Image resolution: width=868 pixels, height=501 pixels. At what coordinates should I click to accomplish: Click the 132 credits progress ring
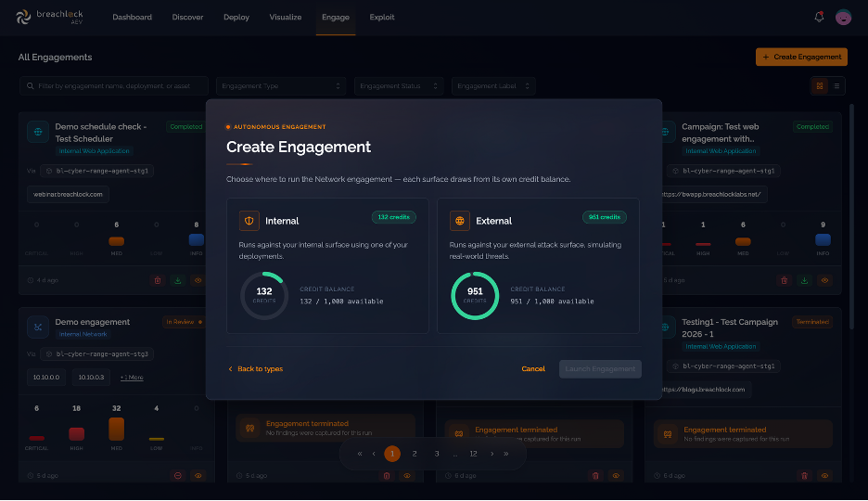click(x=264, y=296)
